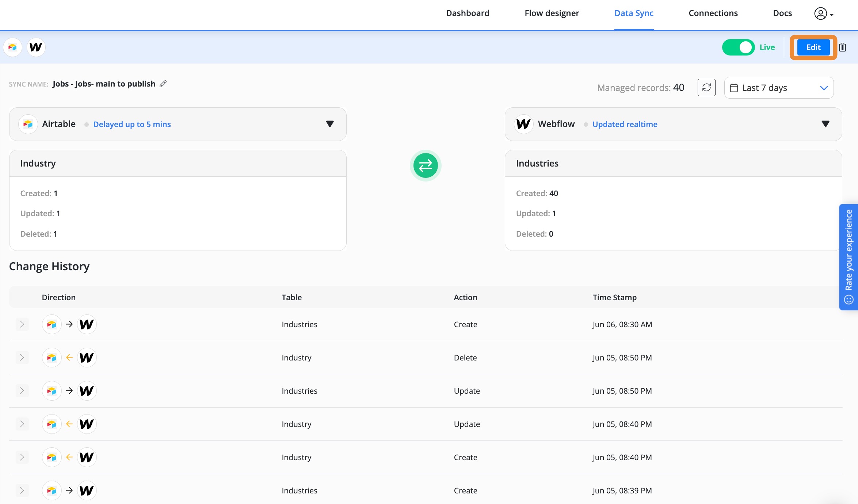
Task: Toggle the Live sync switch off
Action: [x=738, y=47]
